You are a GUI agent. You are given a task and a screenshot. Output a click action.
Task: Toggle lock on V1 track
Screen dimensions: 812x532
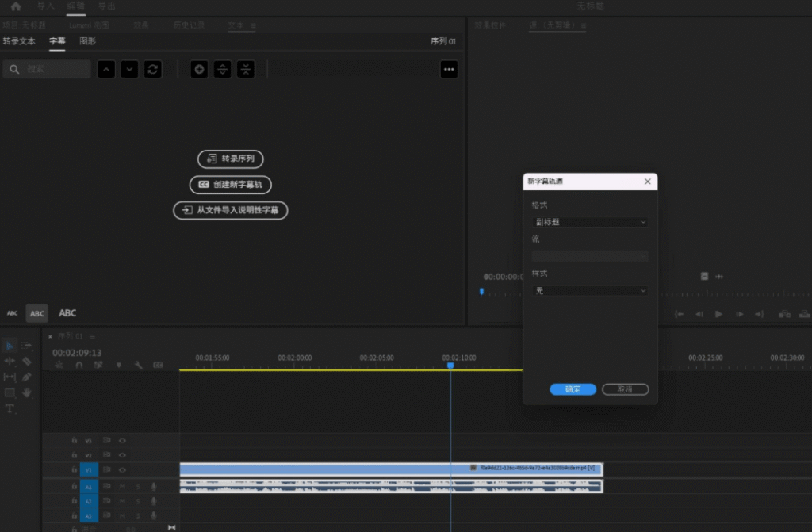coord(74,470)
